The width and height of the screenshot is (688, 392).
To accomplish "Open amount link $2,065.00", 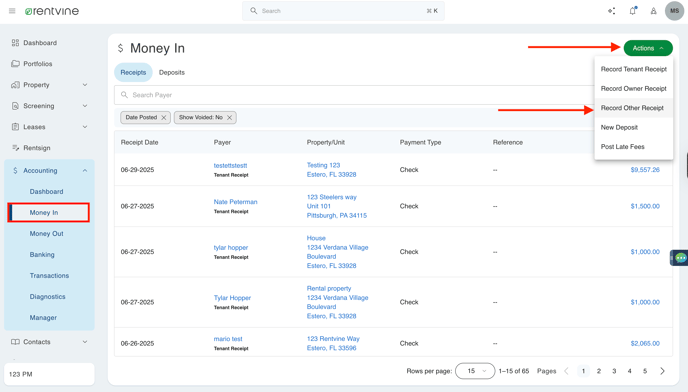I will click(645, 343).
